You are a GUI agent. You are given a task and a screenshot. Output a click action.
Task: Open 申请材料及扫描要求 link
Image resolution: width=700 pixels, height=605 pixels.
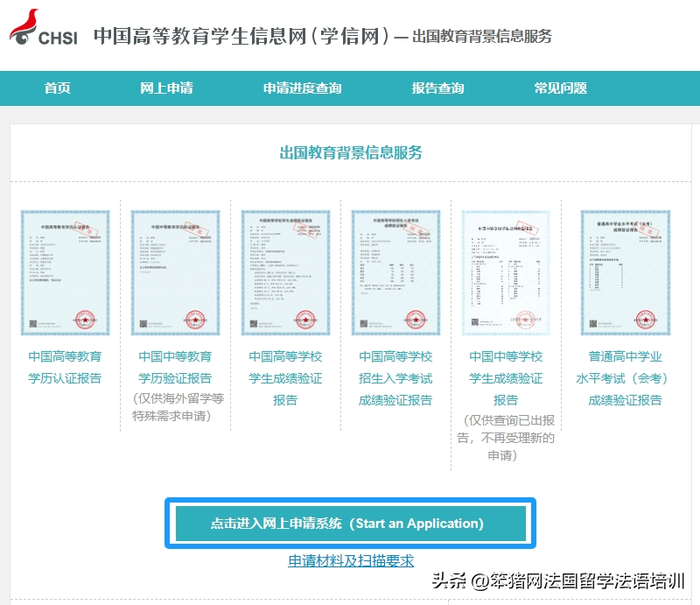(350, 561)
